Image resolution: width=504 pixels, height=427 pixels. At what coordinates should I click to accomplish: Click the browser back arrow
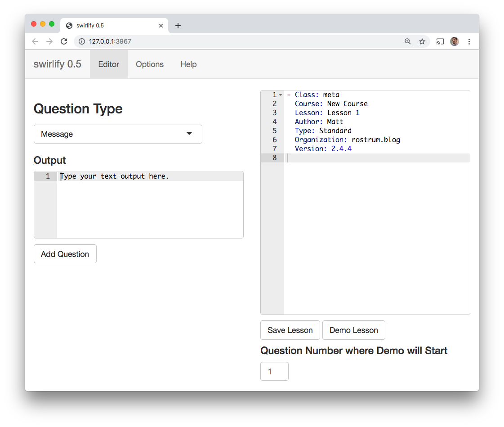pyautogui.click(x=35, y=41)
